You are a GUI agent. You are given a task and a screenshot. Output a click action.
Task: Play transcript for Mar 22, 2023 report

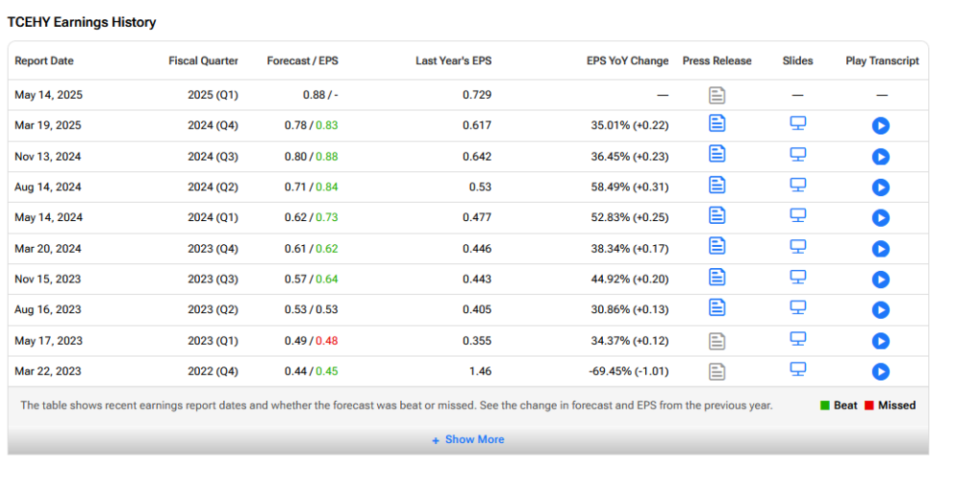[881, 372]
